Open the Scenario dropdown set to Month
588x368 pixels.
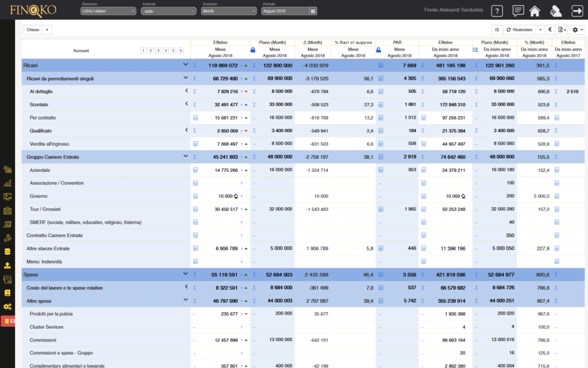[229, 11]
